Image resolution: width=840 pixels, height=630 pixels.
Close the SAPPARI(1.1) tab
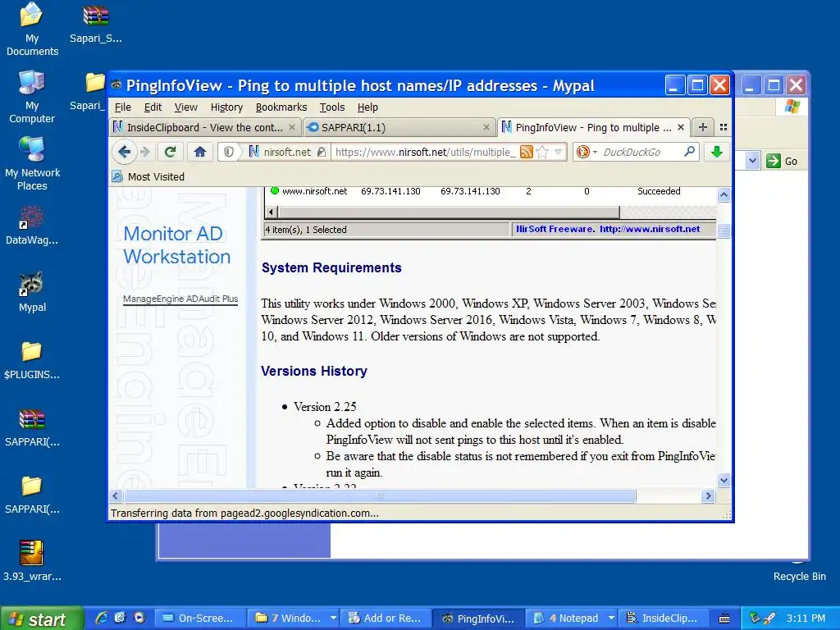coord(486,127)
